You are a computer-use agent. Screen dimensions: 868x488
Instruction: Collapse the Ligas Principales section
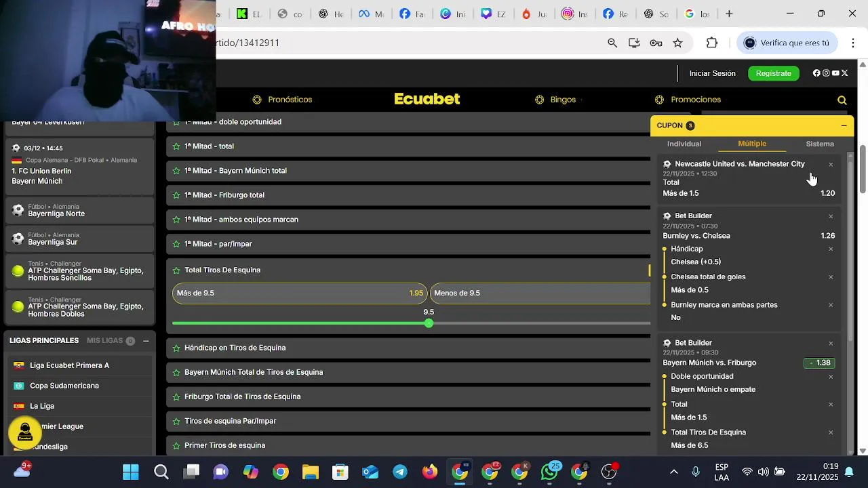pos(146,341)
